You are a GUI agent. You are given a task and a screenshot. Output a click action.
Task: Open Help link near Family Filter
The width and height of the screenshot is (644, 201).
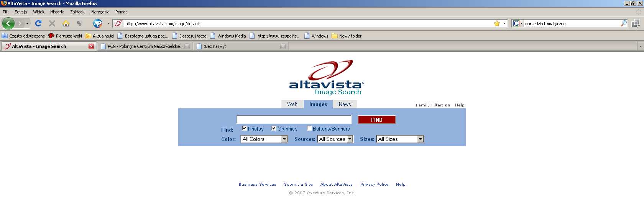[x=460, y=105]
